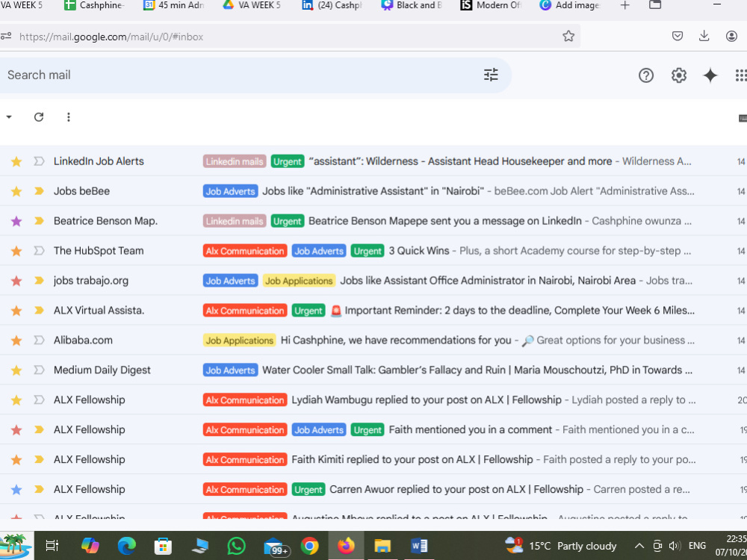This screenshot has height=560, width=747.
Task: Open the select-all checkbox dropdown arrow
Action: coord(8,117)
